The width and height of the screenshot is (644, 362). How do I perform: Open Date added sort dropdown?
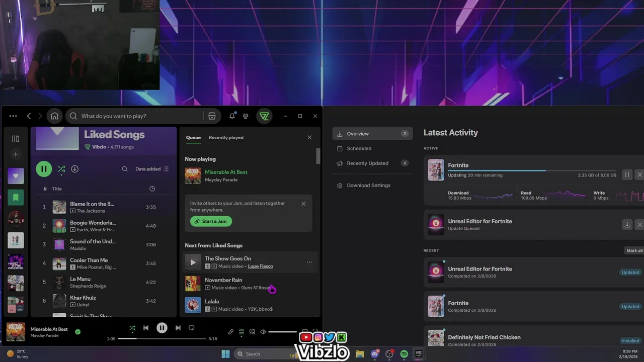click(x=152, y=169)
